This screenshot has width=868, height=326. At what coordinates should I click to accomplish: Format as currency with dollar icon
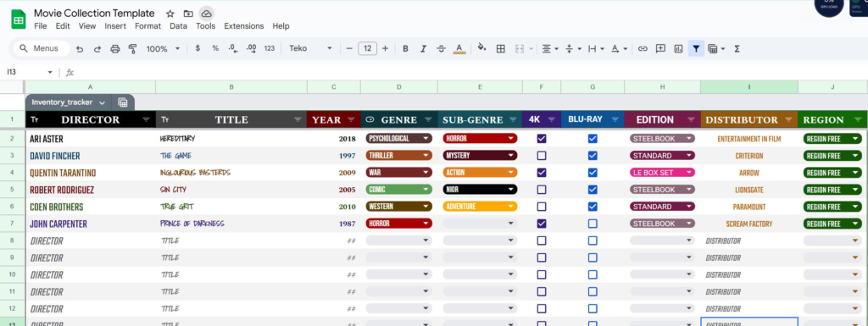[x=198, y=48]
